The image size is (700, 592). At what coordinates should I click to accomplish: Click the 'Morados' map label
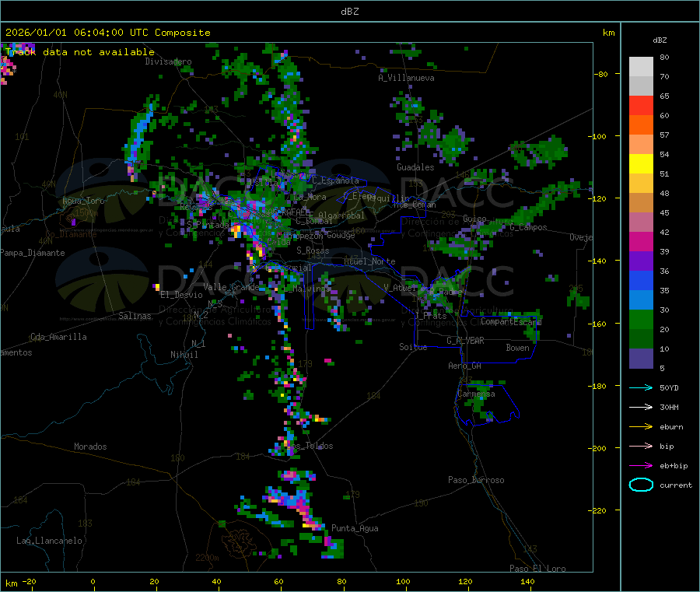click(x=90, y=447)
